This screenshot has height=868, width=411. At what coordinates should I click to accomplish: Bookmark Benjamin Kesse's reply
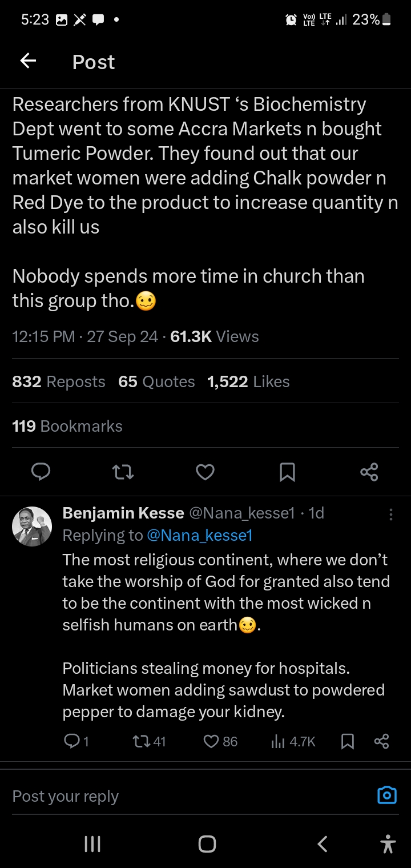click(x=347, y=741)
